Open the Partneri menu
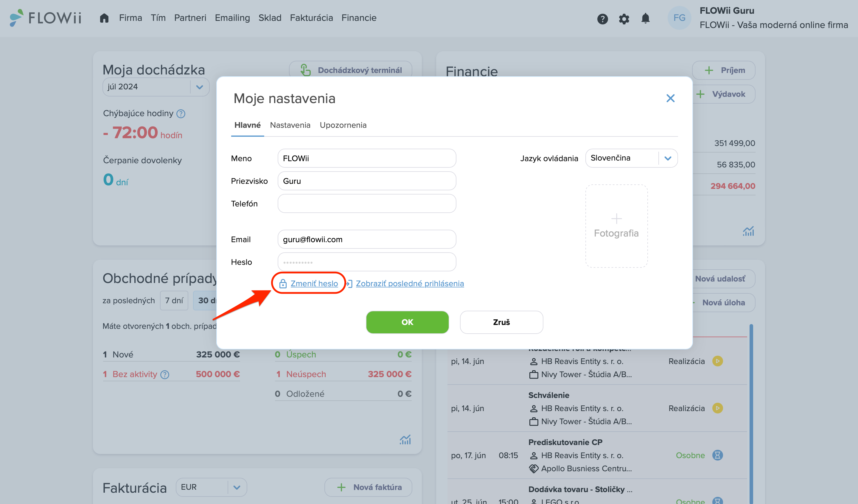This screenshot has height=504, width=858. point(190,18)
